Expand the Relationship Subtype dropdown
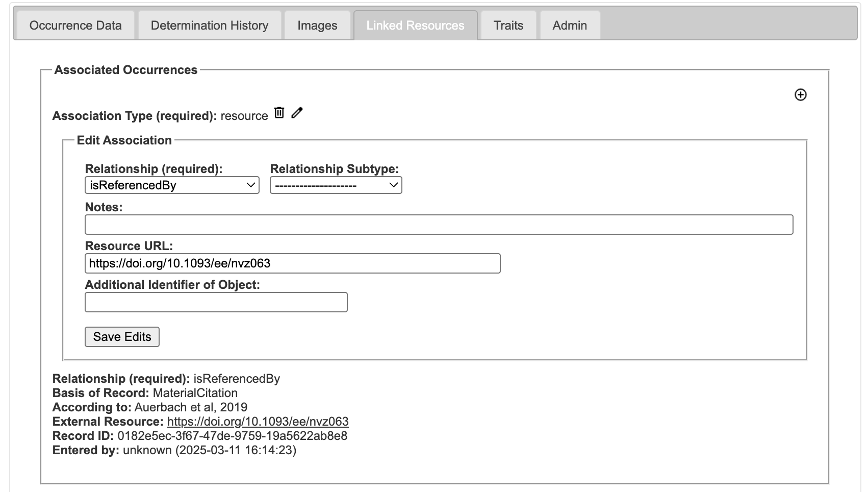Viewport: 868px width, 492px height. pos(336,185)
